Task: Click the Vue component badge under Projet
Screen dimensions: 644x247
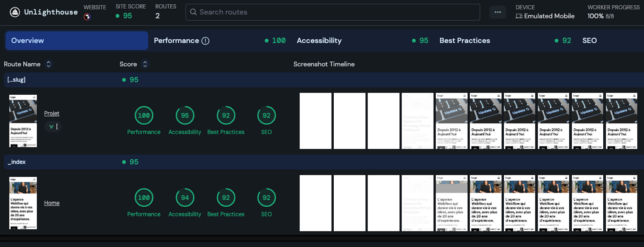Action: (53, 126)
